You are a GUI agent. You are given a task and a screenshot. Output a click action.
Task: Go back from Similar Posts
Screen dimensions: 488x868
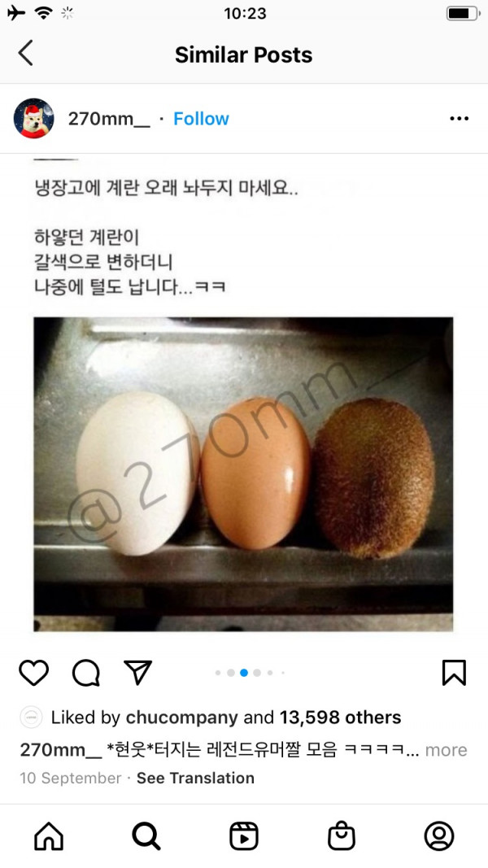pyautogui.click(x=25, y=53)
